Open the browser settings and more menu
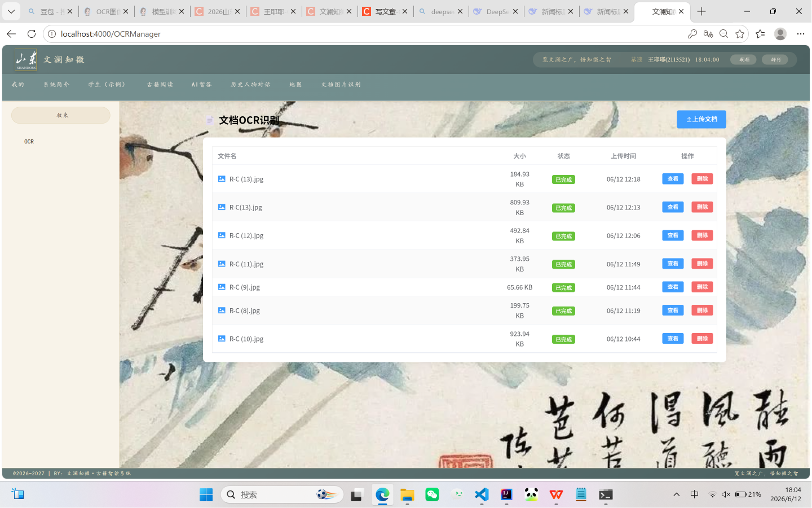Image resolution: width=812 pixels, height=508 pixels. coord(800,34)
